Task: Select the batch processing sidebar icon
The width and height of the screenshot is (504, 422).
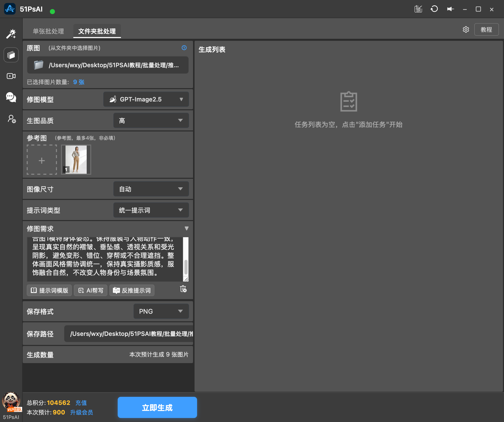Action: pos(11,55)
